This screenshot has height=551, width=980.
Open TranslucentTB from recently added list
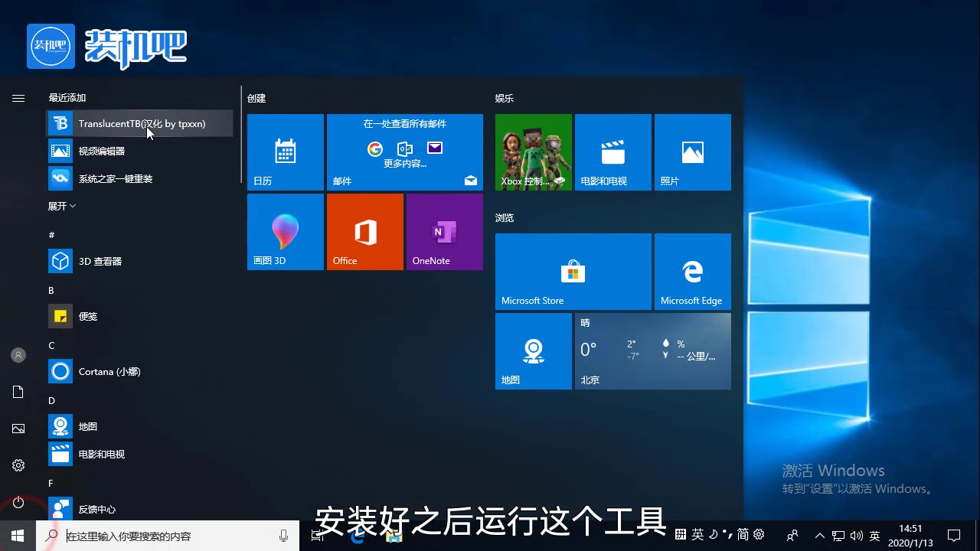point(140,124)
